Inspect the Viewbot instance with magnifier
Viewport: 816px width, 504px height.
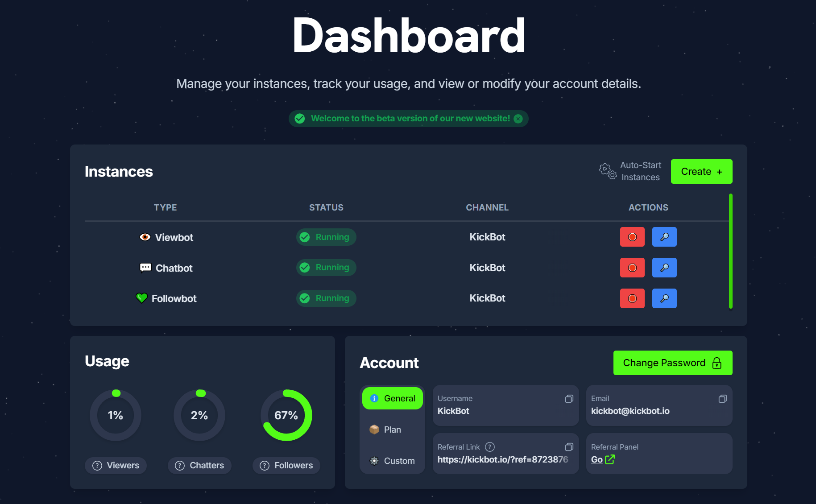point(664,237)
